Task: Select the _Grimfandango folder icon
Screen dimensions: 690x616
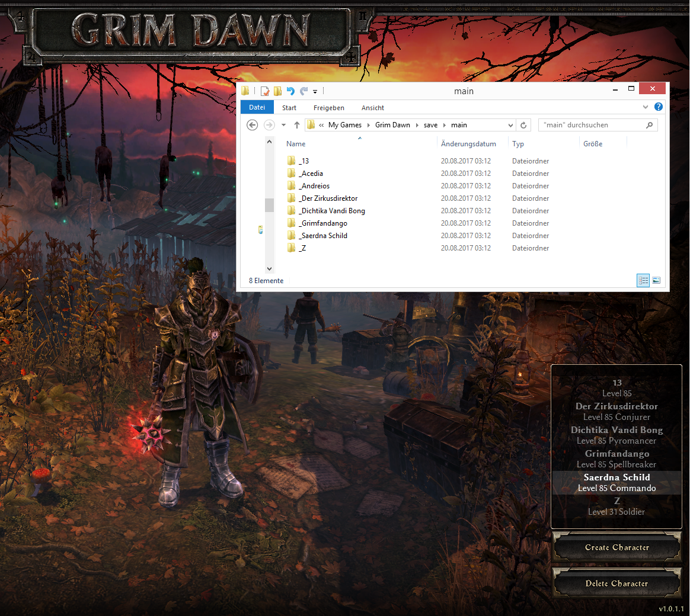Action: (291, 223)
